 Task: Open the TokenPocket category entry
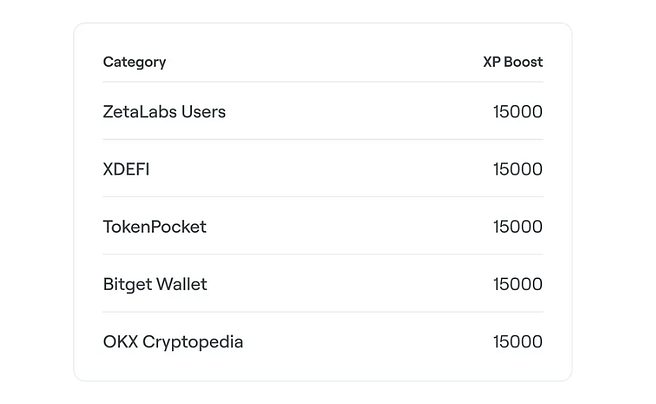coord(154,227)
